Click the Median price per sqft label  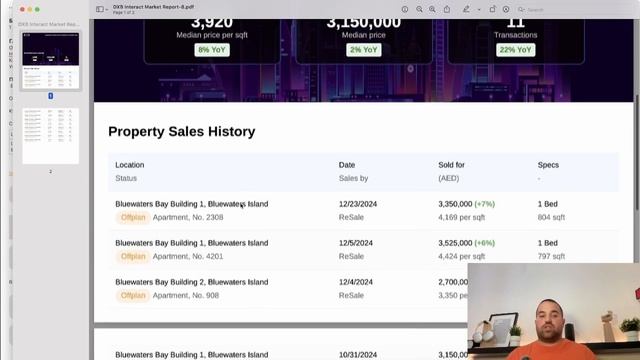point(212,35)
